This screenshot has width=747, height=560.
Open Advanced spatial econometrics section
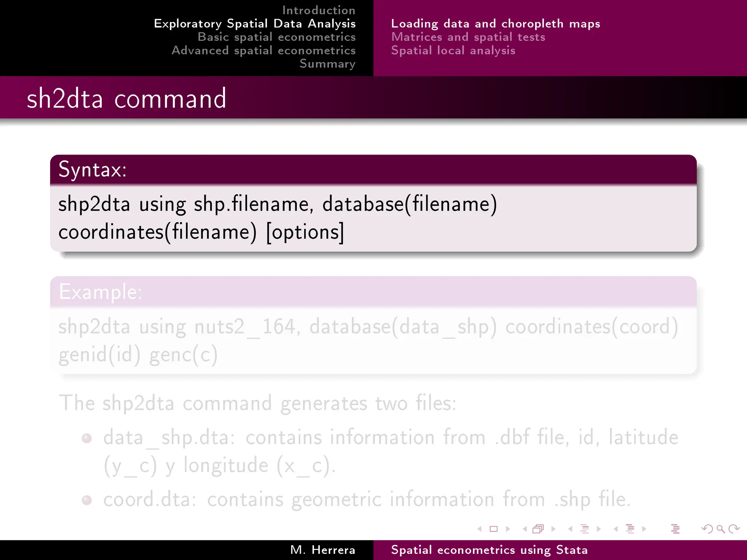[x=264, y=50]
